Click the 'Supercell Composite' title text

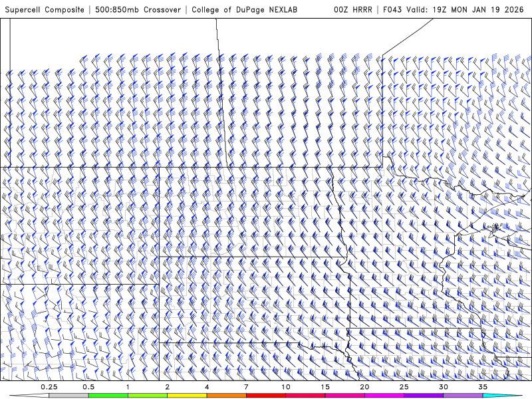coord(45,9)
